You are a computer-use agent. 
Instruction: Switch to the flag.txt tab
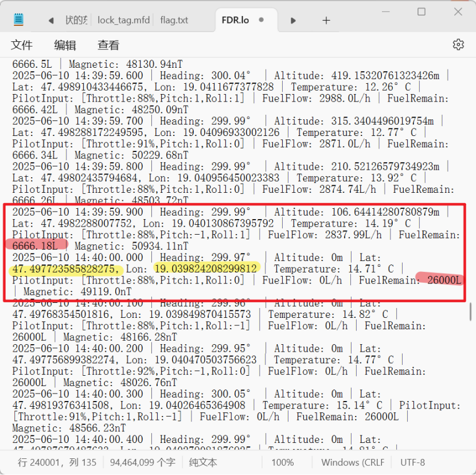click(x=174, y=20)
